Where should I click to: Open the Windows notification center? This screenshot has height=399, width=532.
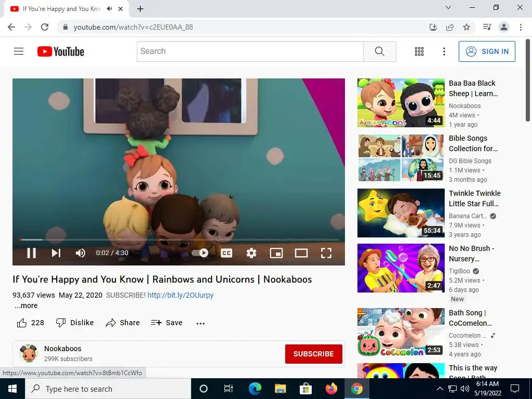(x=515, y=389)
